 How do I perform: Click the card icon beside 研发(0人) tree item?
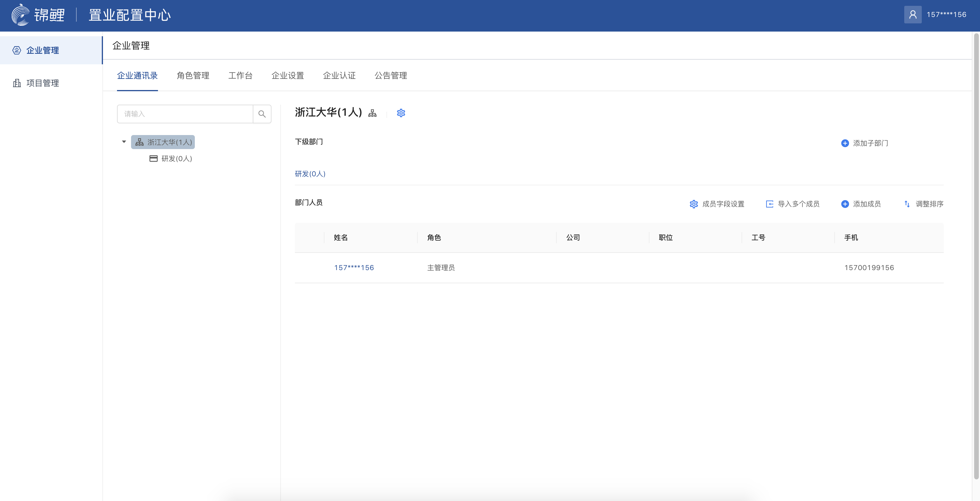pos(153,158)
